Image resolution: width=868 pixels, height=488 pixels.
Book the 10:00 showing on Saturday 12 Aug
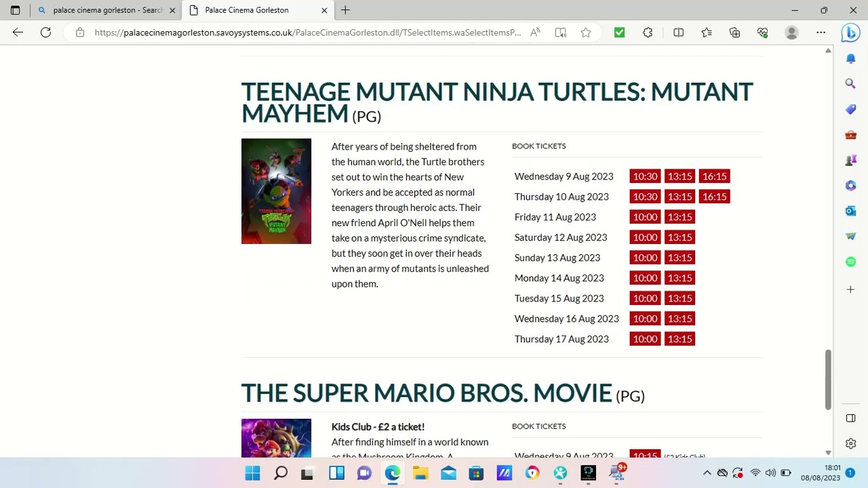pos(645,237)
